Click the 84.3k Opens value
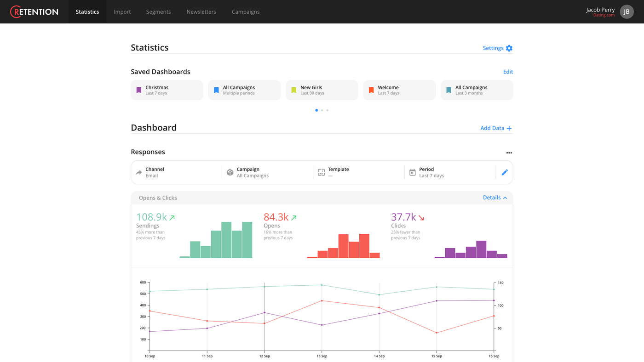This screenshot has height=362, width=644. [276, 217]
